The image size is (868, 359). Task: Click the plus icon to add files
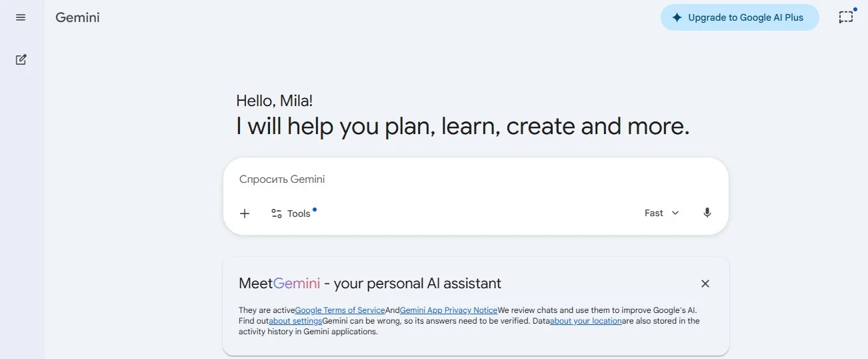click(x=245, y=214)
